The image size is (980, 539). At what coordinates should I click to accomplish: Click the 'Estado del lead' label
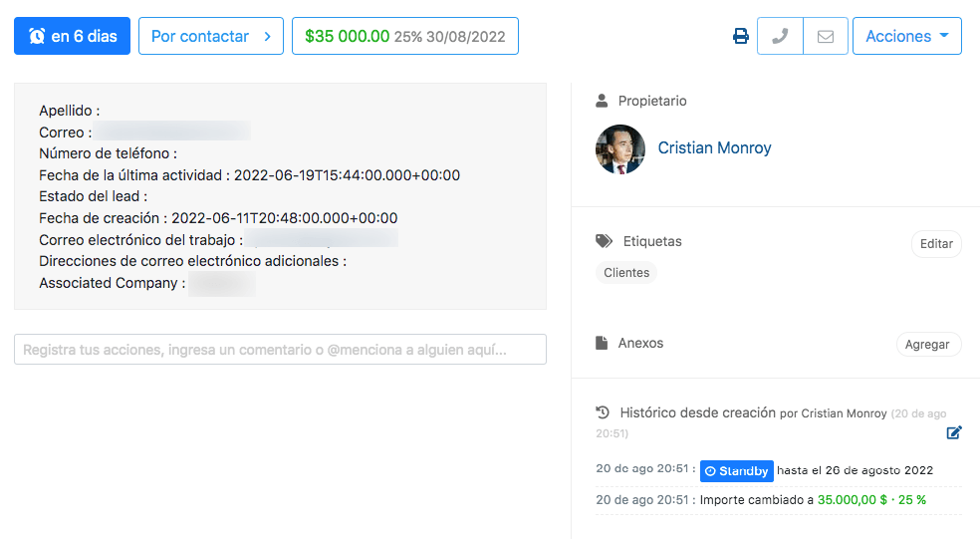[94, 196]
